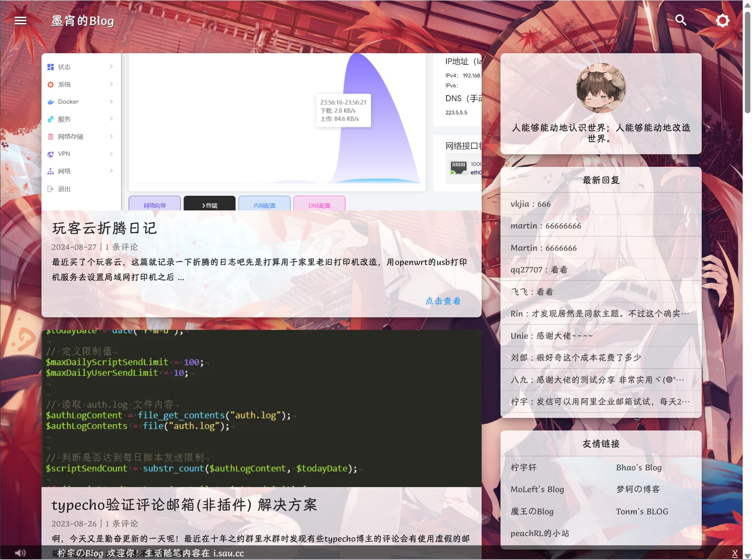Expand the Docker sidebar entry
The image size is (752, 560).
tap(111, 101)
